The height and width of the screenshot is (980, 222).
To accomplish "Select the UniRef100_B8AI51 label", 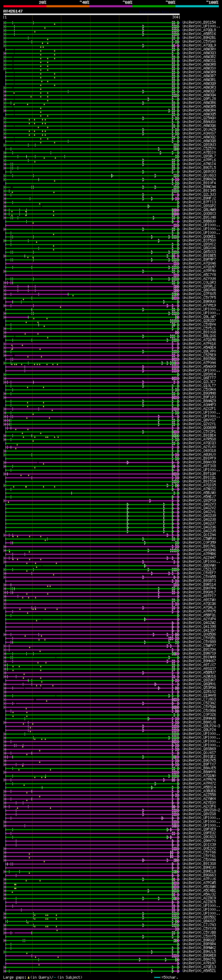I will 199,959.
